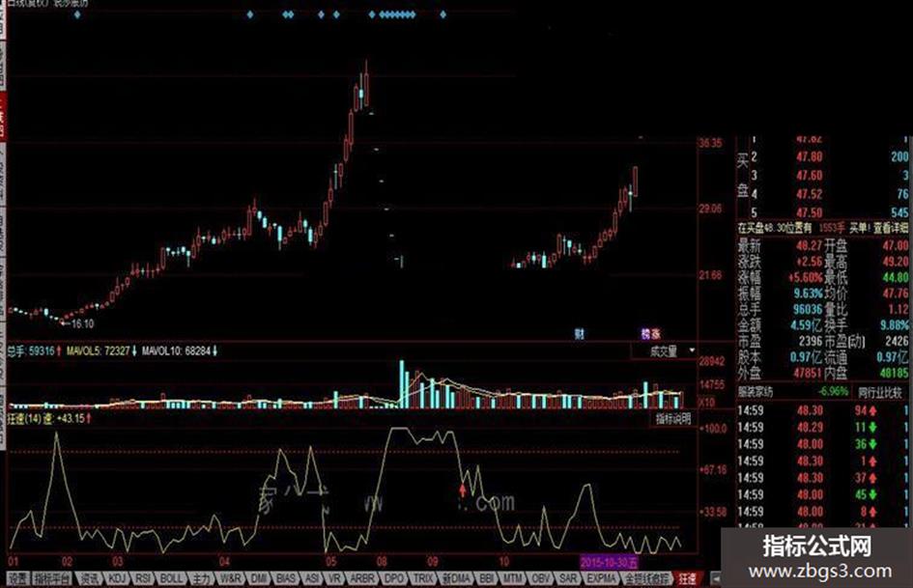The image size is (913, 588).
Task: Open the 成交量 volume dropdown
Action: click(x=665, y=351)
